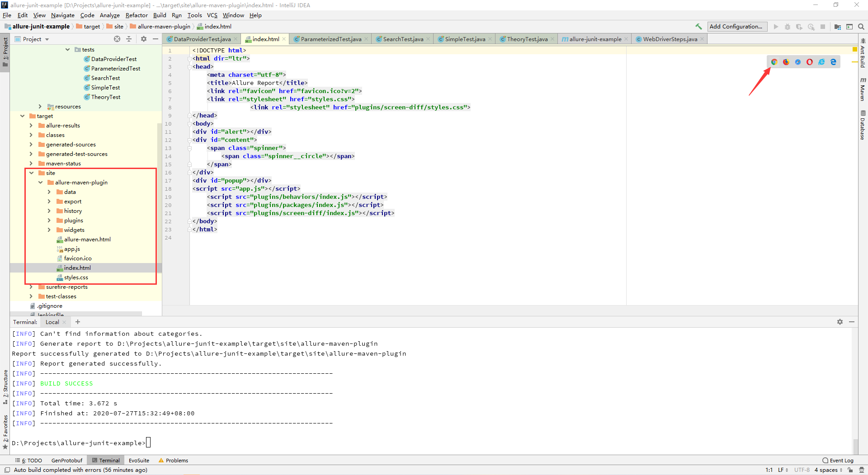Open index.html in Opera browser
The height and width of the screenshot is (475, 868).
[x=810, y=62]
